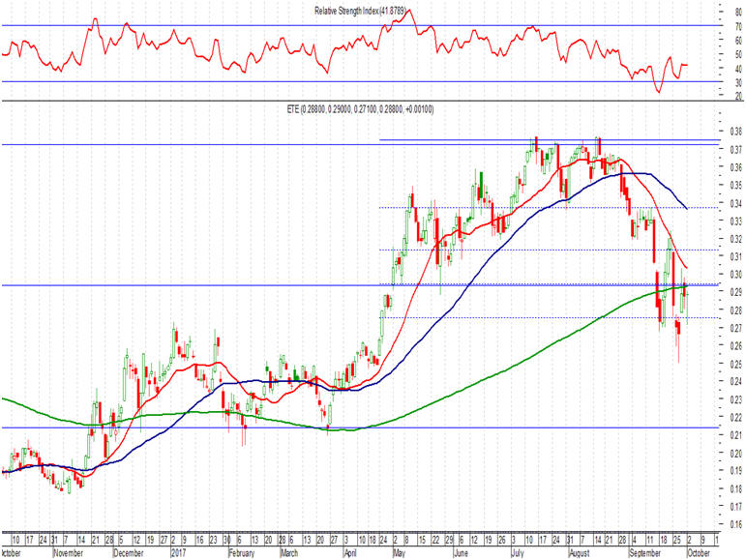
Task: Click the 0.35 price axis label
Action: pyautogui.click(x=735, y=186)
